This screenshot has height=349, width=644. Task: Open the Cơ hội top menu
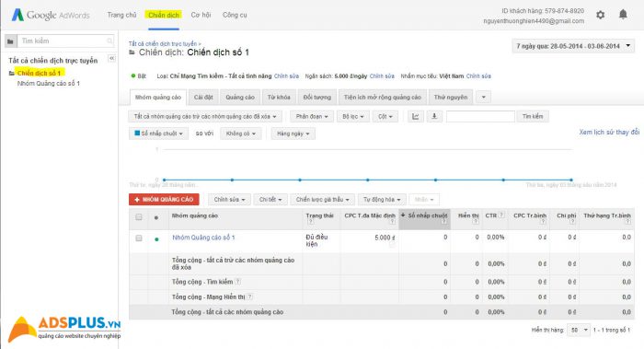pyautogui.click(x=201, y=15)
